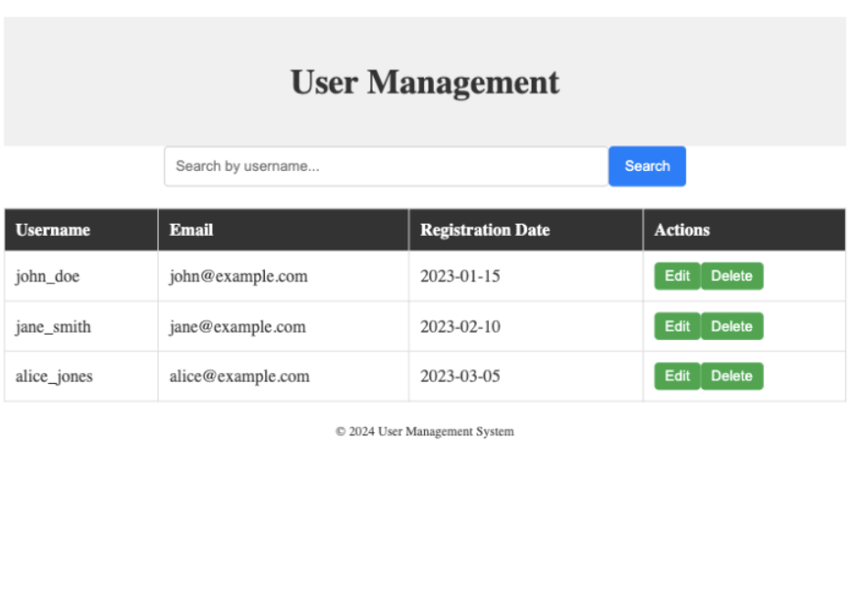Select the jane@example.com email cell
Screen dimensions: 857x616
click(x=238, y=326)
